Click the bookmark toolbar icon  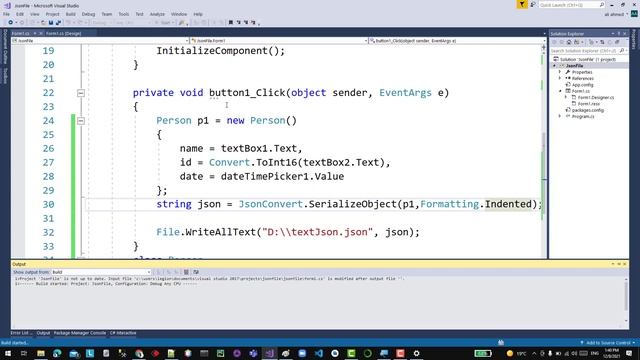[231, 22]
